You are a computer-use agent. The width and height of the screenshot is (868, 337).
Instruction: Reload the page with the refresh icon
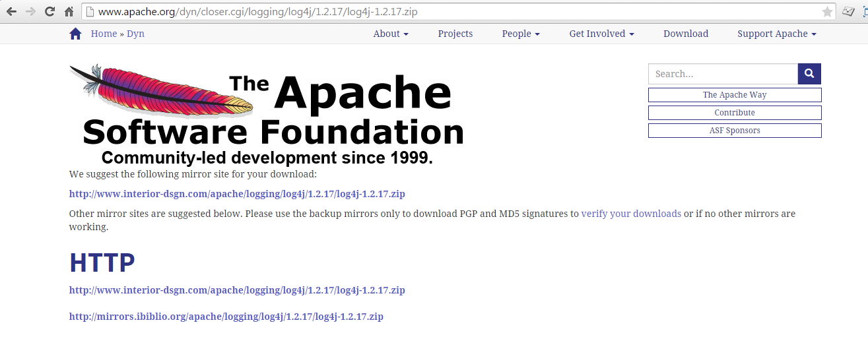click(50, 12)
